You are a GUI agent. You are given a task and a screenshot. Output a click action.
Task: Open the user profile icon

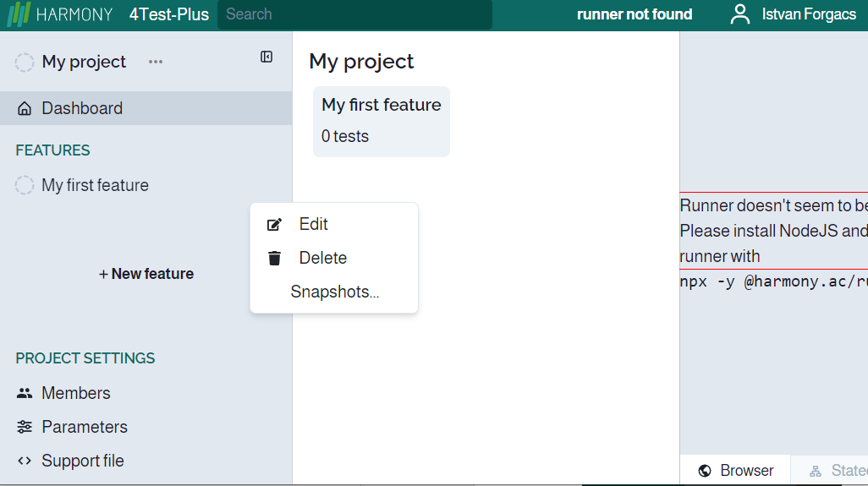point(740,14)
